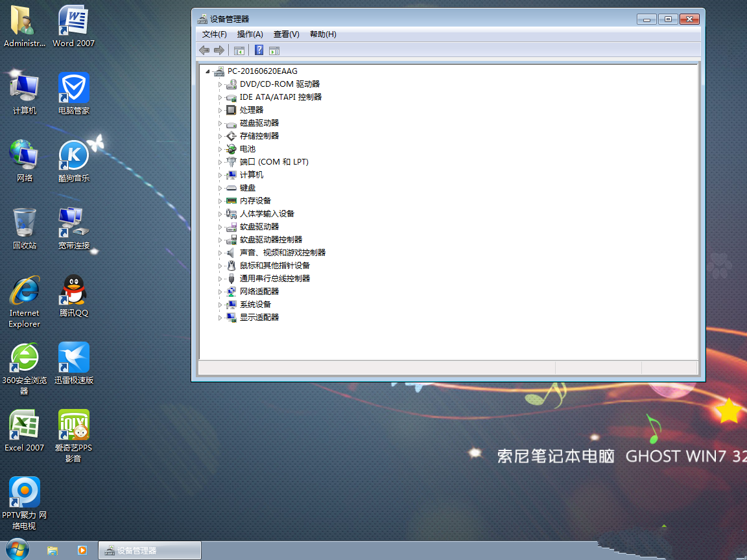
Task: Select the IDE ATA/ATAPI 控制器 tree row
Action: pos(281,97)
